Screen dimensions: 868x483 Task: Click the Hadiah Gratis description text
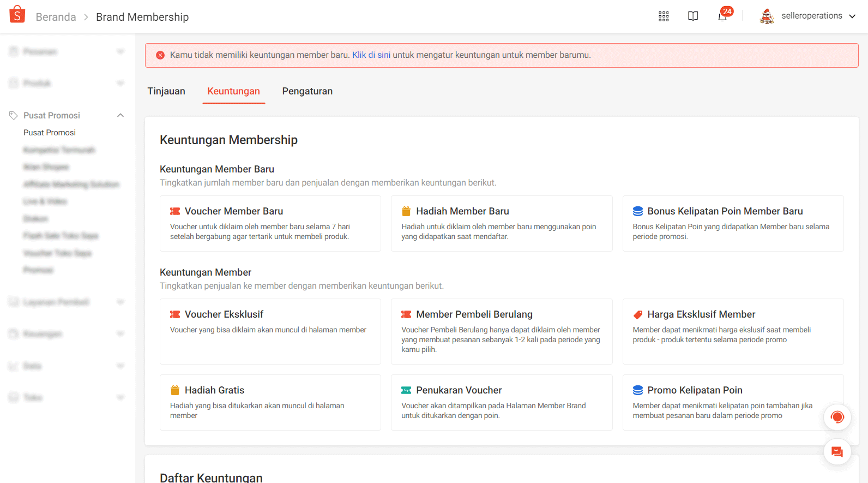[x=257, y=410]
